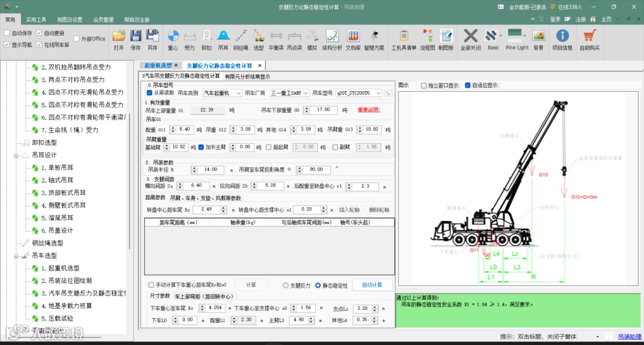Image resolution: width=644 pixels, height=345 pixels.
Task: Open 自助购买 shopping cart
Action: pyautogui.click(x=589, y=40)
